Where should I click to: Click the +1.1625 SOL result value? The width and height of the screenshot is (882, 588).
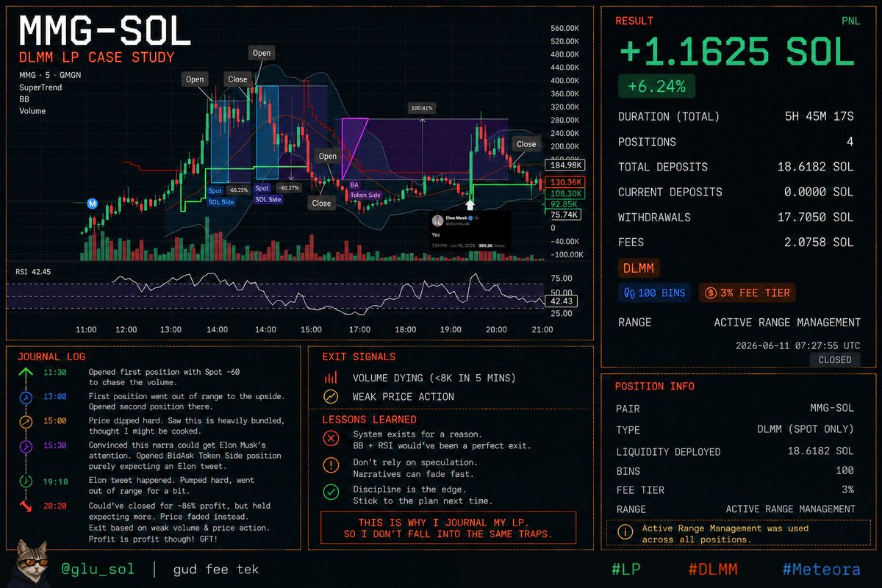(737, 53)
